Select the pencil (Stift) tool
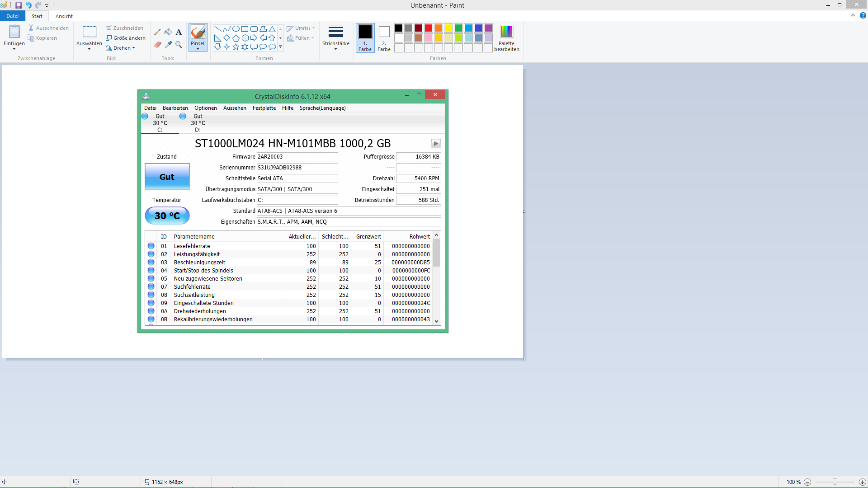Viewport: 868px width, 488px height. (x=157, y=32)
